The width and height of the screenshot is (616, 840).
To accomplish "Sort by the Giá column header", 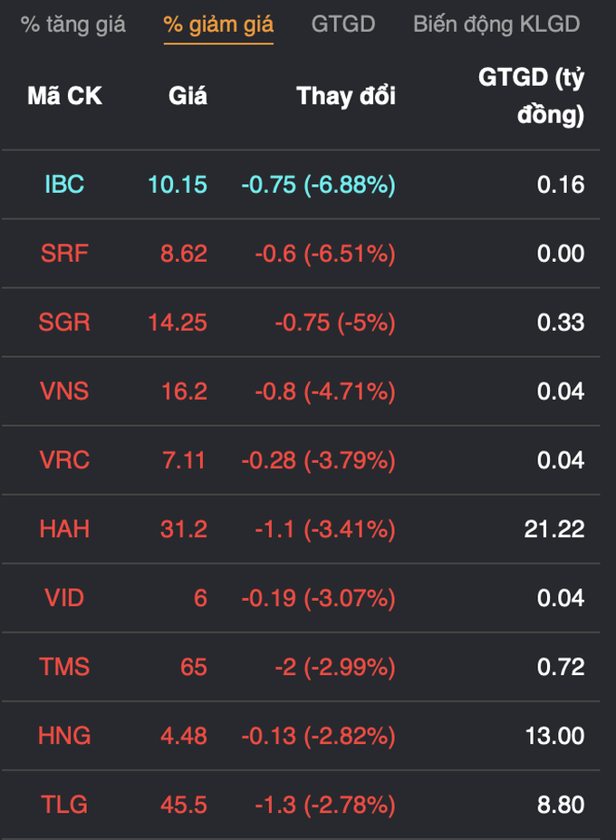I will pyautogui.click(x=188, y=96).
